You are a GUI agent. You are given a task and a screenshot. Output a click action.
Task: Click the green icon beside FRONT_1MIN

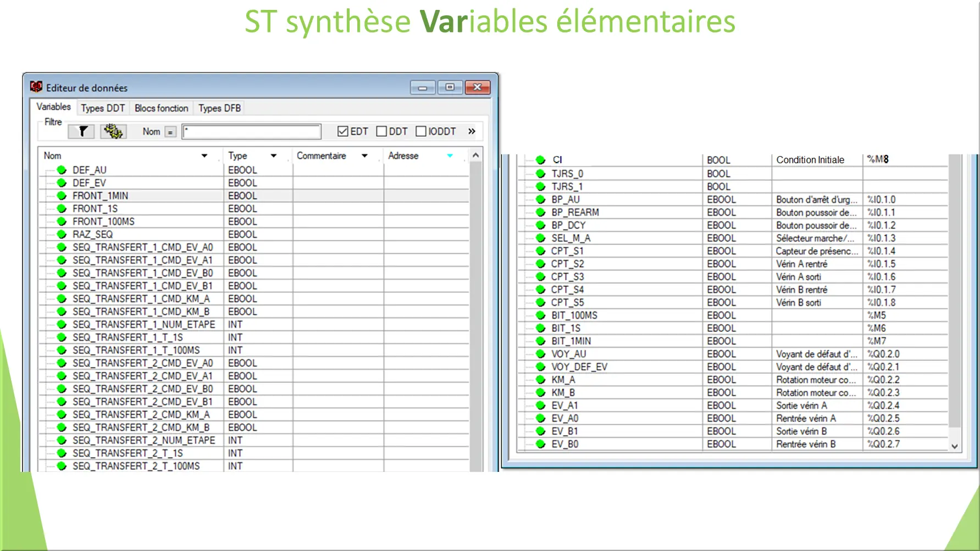pos(61,196)
